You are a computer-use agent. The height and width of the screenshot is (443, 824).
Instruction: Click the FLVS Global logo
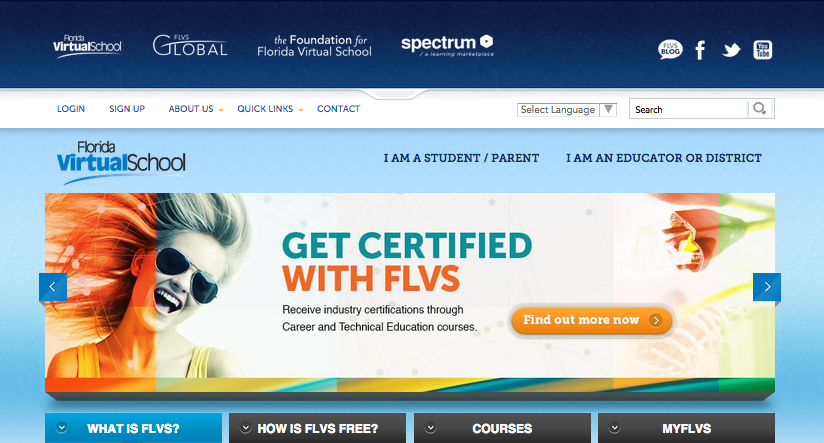(190, 46)
